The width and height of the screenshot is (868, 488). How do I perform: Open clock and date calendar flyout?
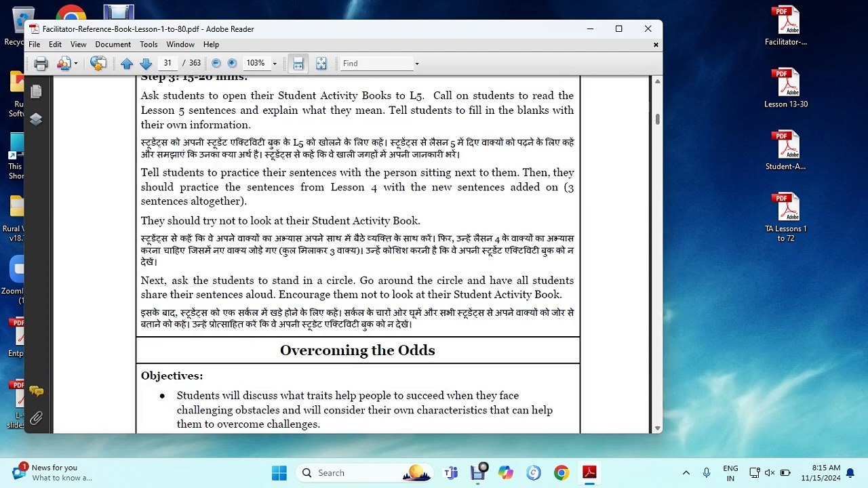point(820,473)
